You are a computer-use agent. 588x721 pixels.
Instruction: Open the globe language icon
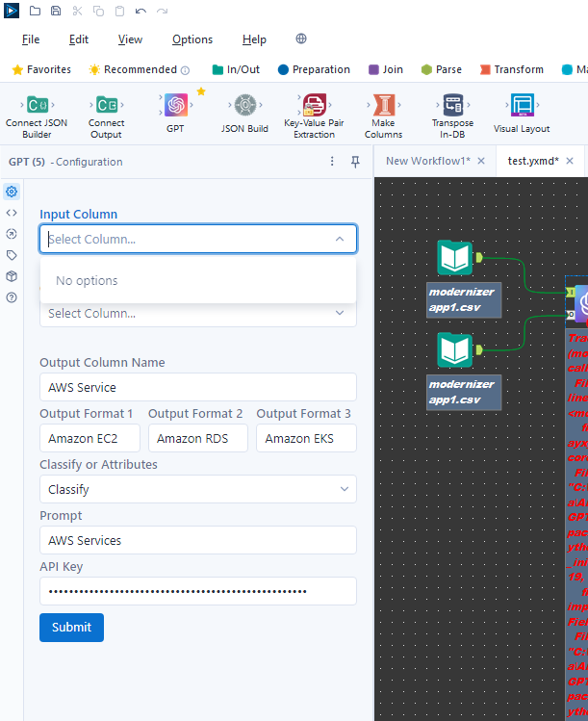pyautogui.click(x=301, y=39)
